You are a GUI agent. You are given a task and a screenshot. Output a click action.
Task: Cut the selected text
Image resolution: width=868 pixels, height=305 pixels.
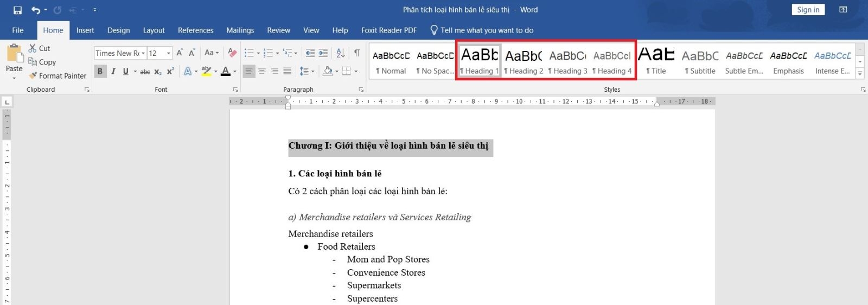[x=39, y=48]
